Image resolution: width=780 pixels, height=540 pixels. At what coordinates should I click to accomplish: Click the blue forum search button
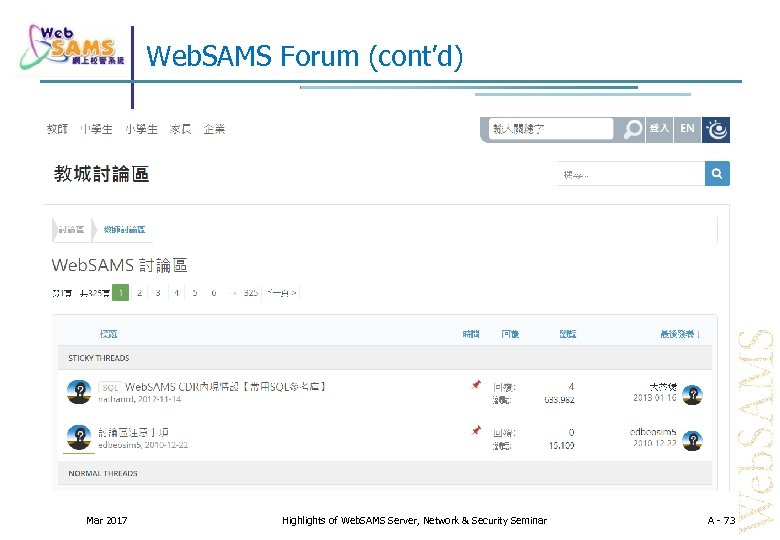[x=717, y=174]
